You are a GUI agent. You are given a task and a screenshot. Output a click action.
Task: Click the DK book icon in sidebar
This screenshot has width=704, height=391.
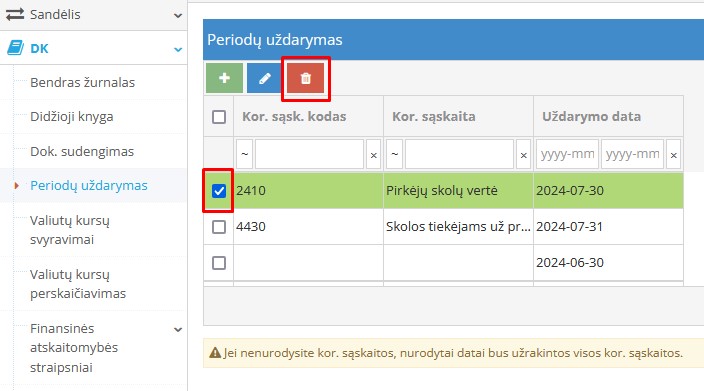click(15, 48)
